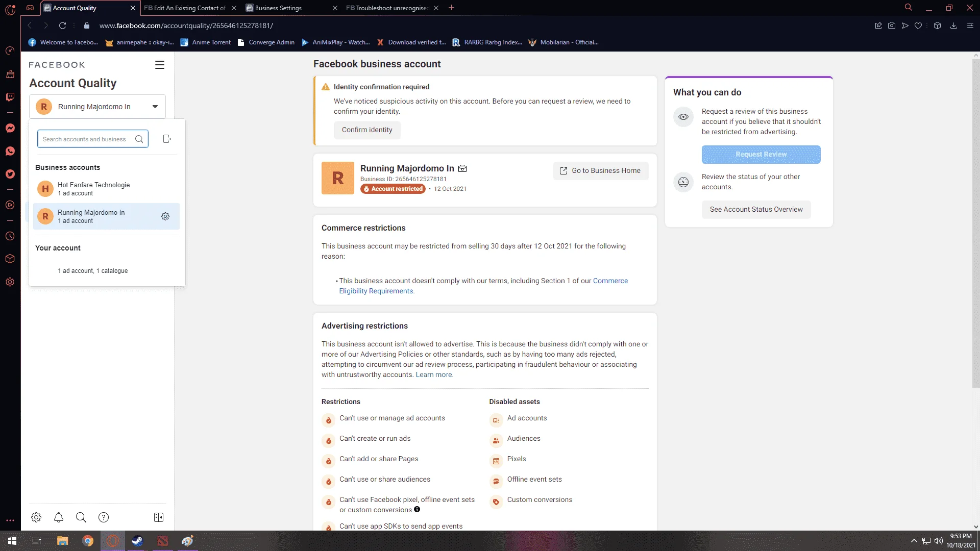Open Messenger icon in browser sidebar
980x551 pixels.
(10, 128)
